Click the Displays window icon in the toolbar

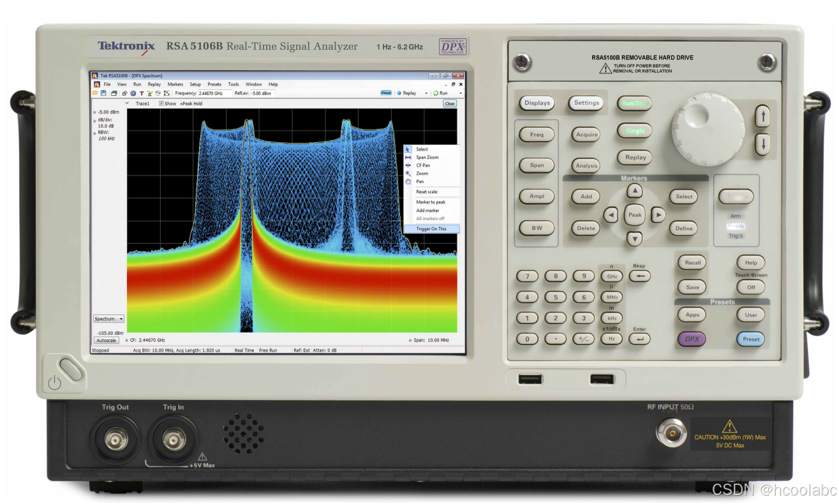click(114, 93)
